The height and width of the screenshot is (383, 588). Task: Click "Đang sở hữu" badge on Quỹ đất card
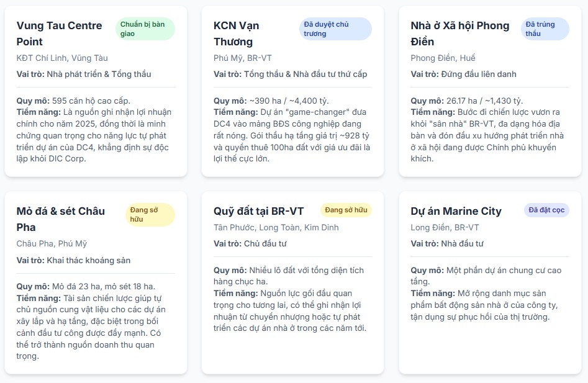(x=346, y=210)
